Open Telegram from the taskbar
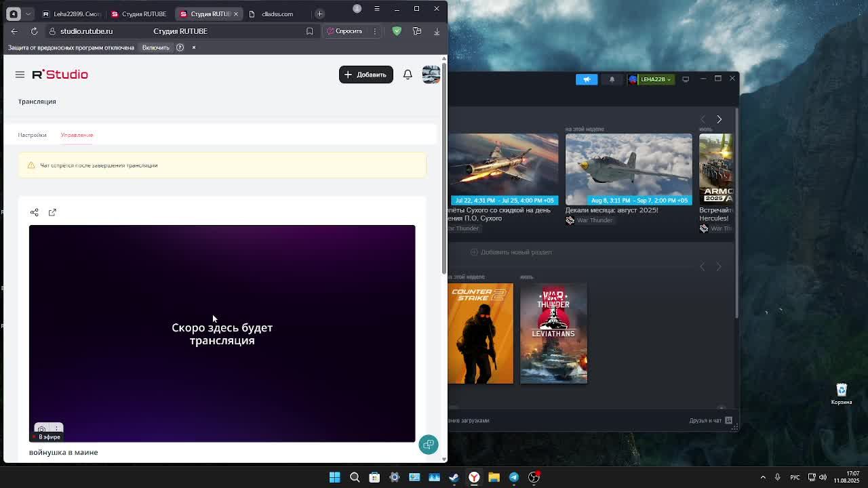Screen dimensions: 868x488 pos(514,477)
